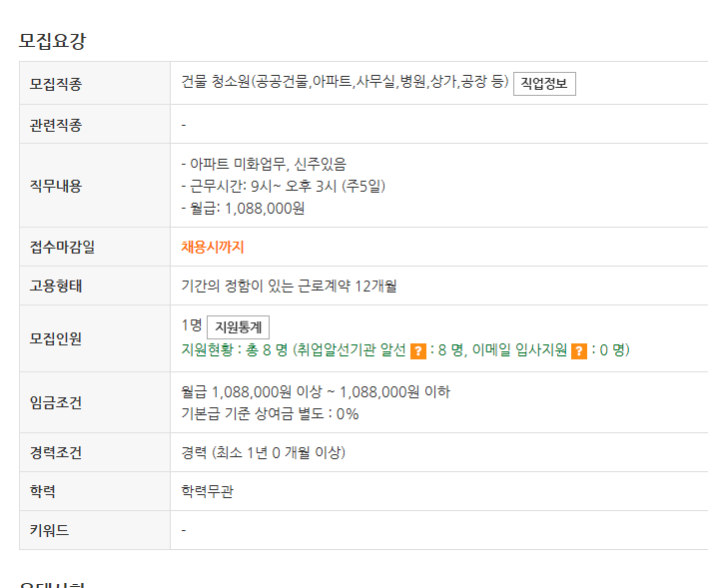Click the 월급: 1,088,000원 line
Image resolution: width=716 pixels, height=588 pixels.
coord(243,209)
